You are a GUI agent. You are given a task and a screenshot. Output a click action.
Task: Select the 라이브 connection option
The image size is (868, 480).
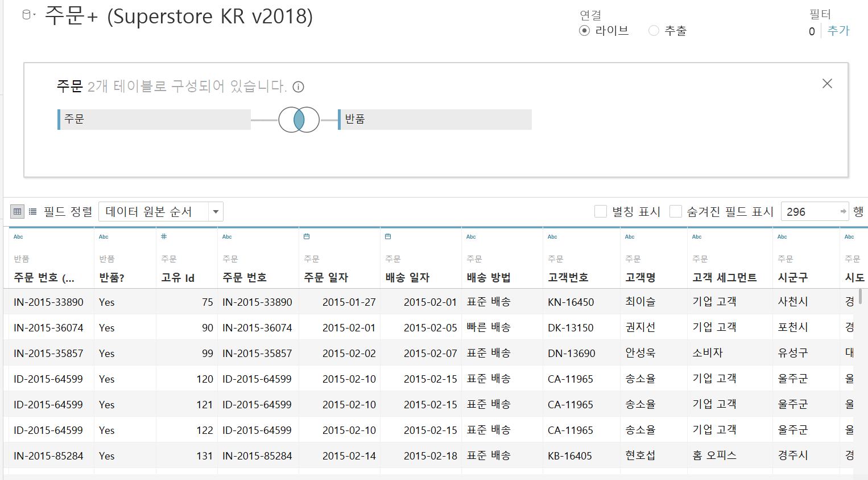coord(584,31)
